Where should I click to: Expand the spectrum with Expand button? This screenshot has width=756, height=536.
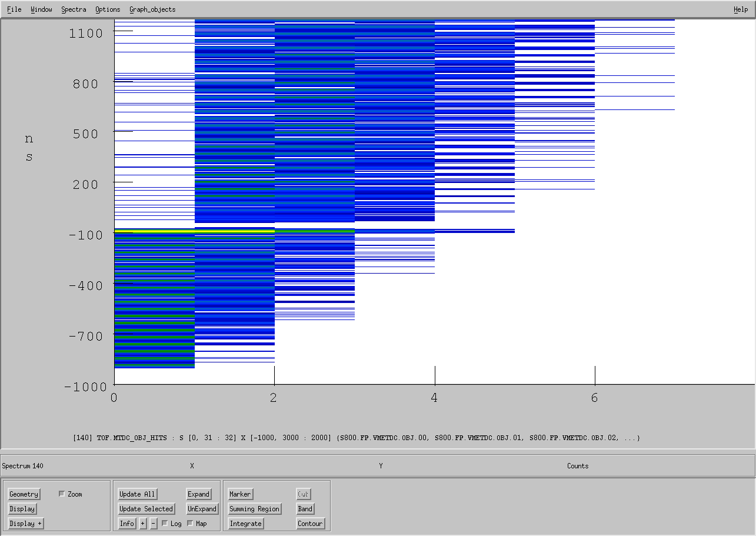(x=199, y=494)
